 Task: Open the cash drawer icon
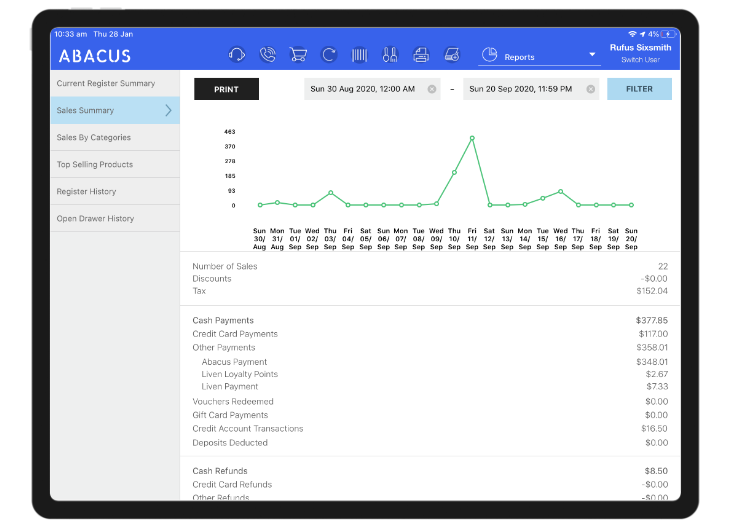click(x=452, y=56)
